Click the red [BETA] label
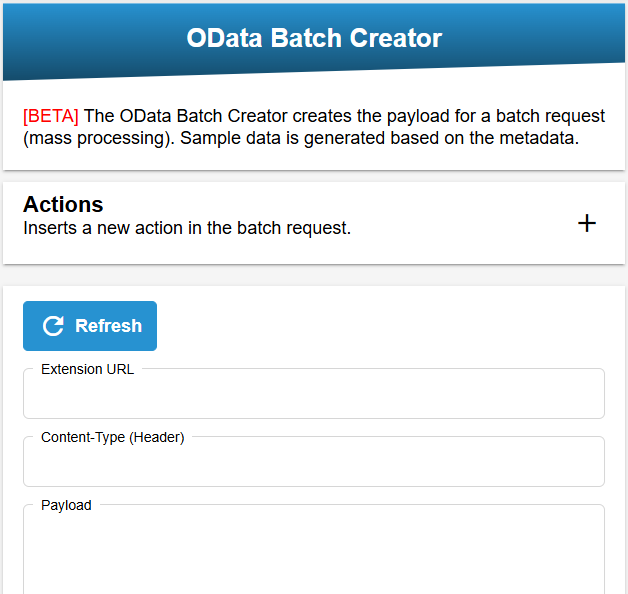 (x=51, y=116)
